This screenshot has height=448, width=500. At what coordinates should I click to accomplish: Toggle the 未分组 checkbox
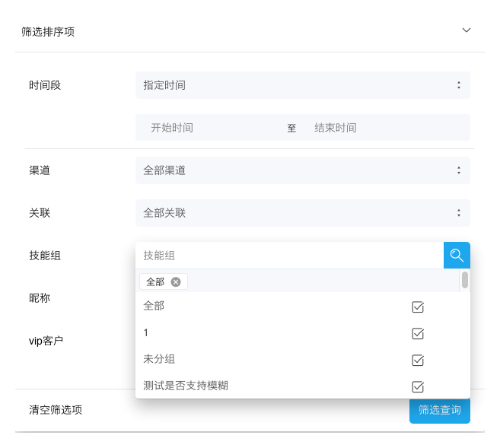(x=418, y=361)
